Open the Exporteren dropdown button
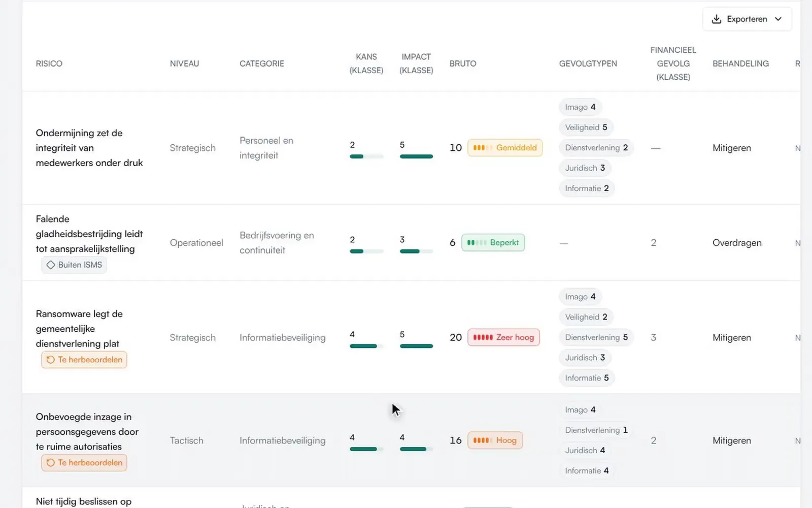The width and height of the screenshot is (812, 508). 747,19
